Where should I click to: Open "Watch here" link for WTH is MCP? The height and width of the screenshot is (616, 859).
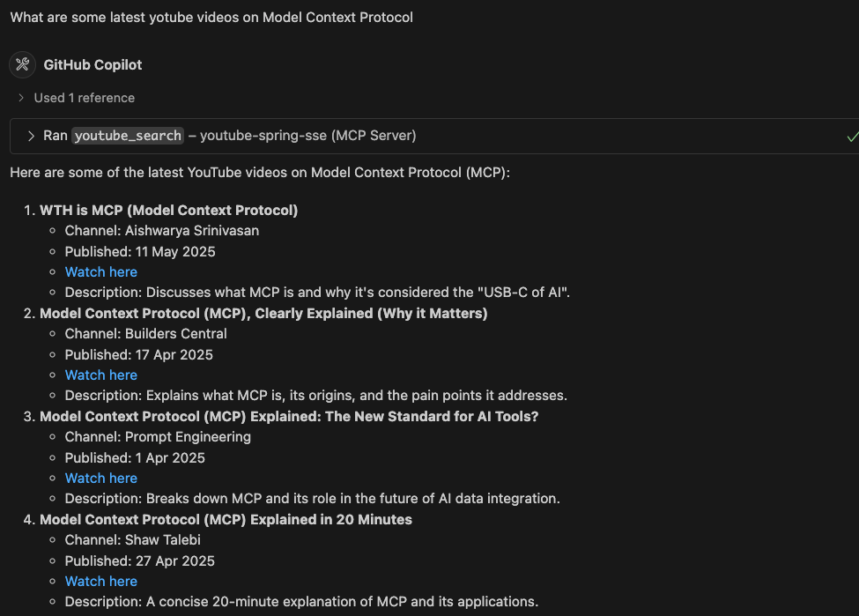pos(100,272)
